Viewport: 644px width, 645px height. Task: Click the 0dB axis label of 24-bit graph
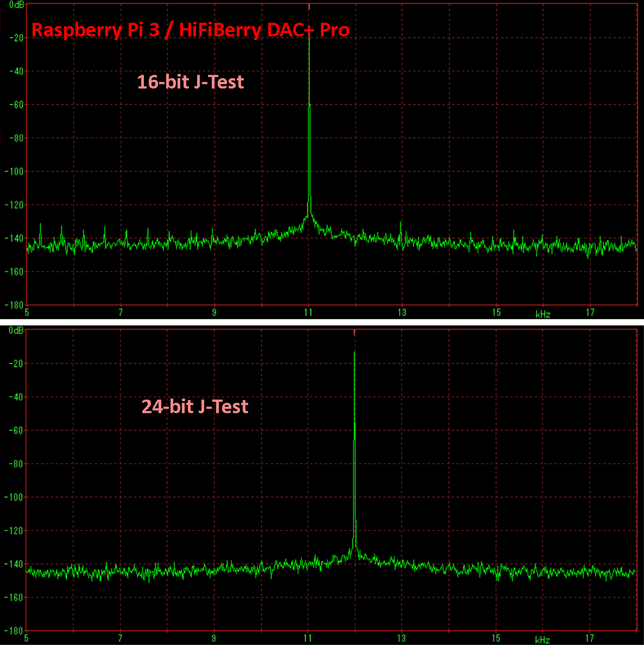16,330
